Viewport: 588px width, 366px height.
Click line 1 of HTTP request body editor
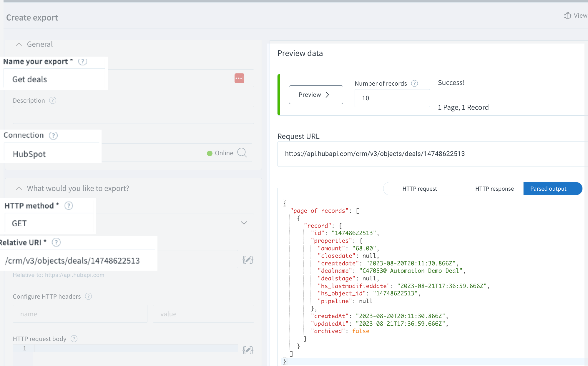click(136, 348)
